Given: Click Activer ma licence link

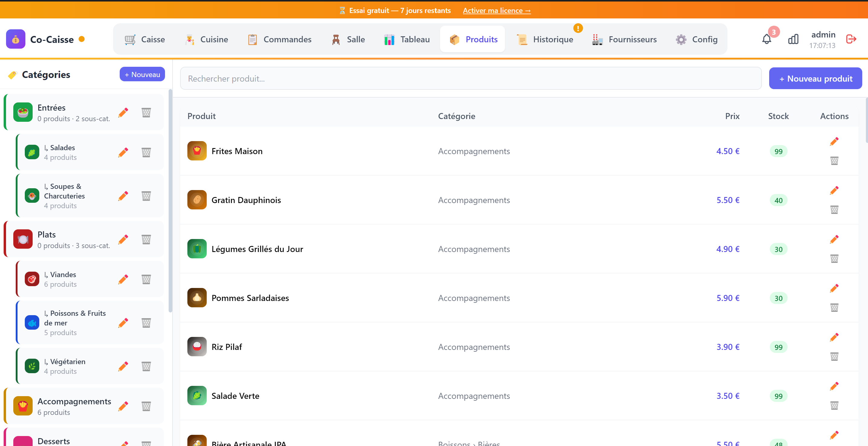Looking at the screenshot, I should coord(496,11).
